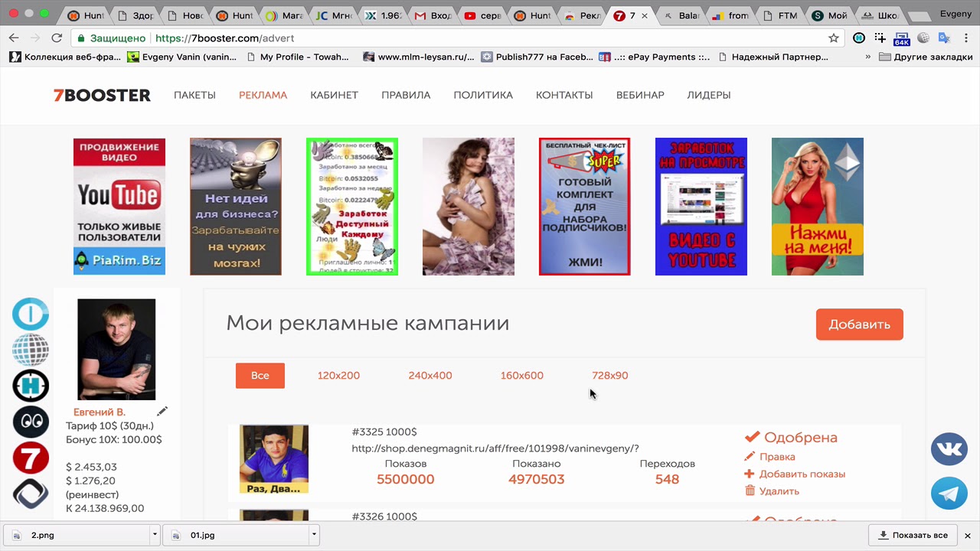Bookmark this page with the star icon
980x551 pixels.
coord(834,37)
